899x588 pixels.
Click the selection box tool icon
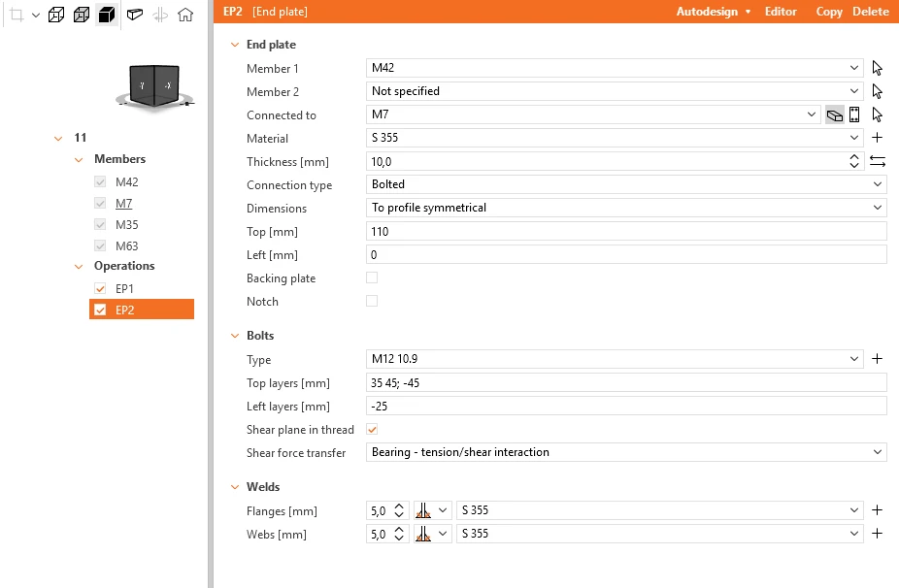[17, 15]
